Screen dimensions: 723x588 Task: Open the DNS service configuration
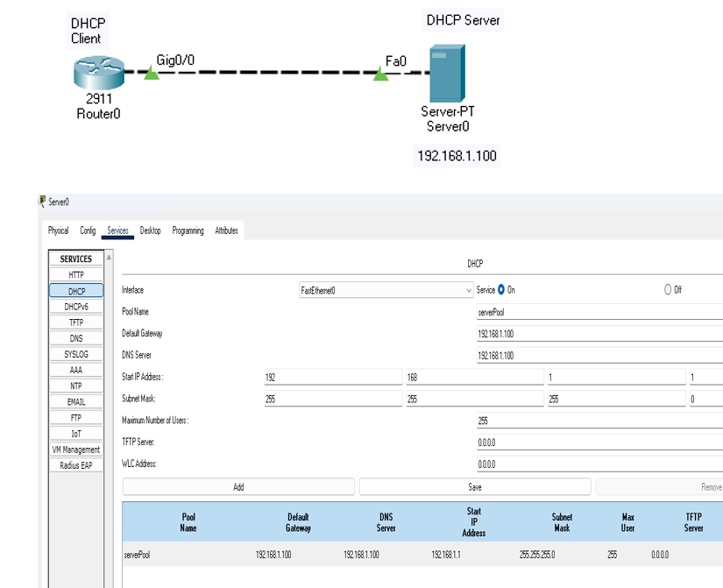click(x=76, y=337)
